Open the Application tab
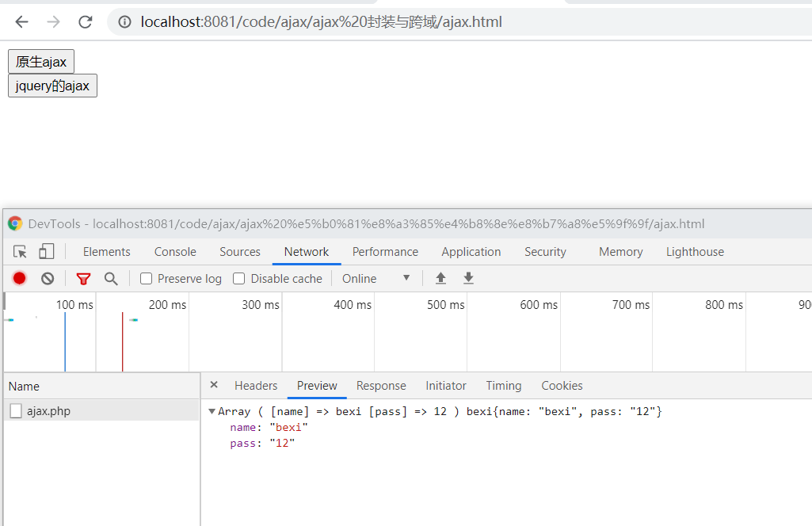The width and height of the screenshot is (812, 526). 471,252
